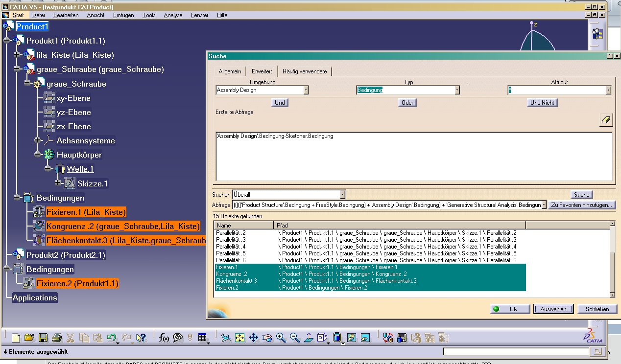
Task: Click the New document toolbar icon
Action: click(x=16, y=338)
